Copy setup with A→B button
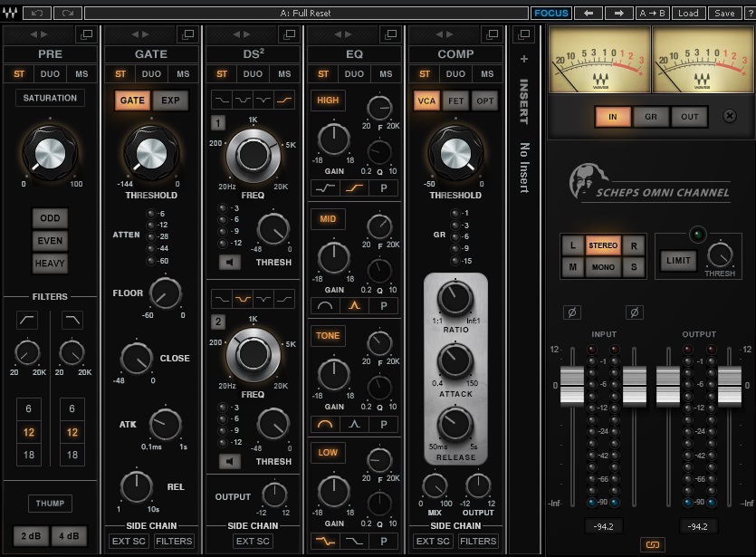Screen dimensions: 756x557 point(652,13)
